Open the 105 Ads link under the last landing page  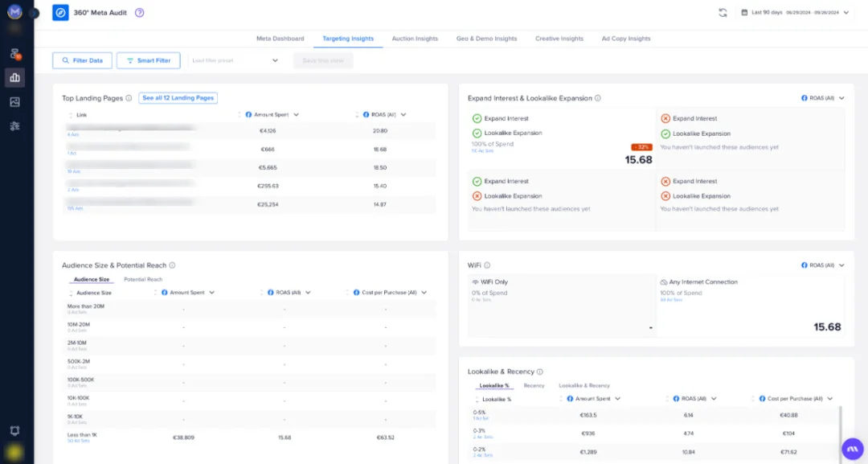75,209
